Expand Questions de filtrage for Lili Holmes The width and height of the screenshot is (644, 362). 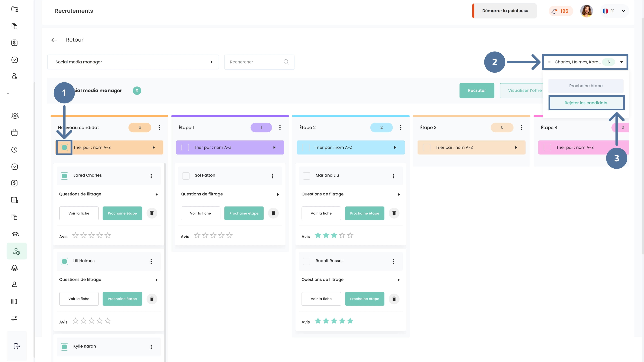click(x=156, y=280)
